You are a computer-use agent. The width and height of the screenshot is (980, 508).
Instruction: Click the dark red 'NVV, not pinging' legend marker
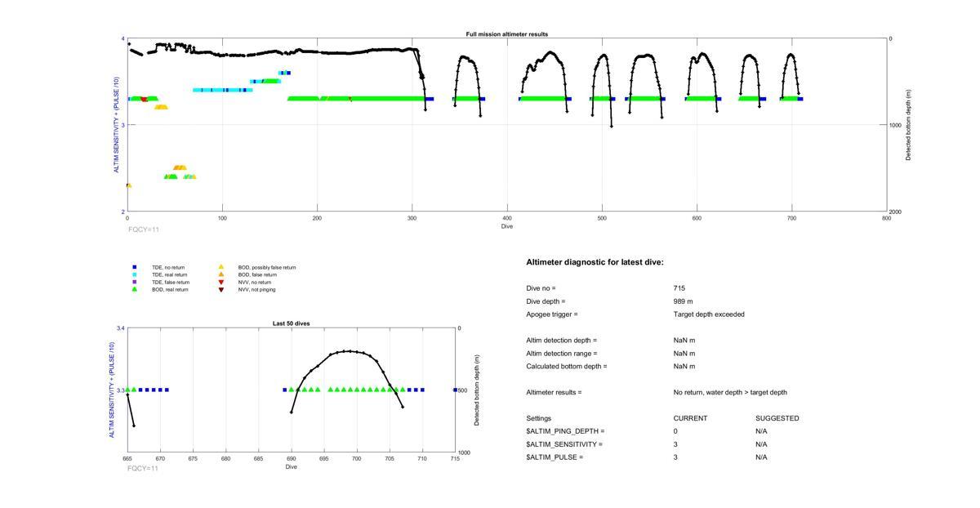220,289
